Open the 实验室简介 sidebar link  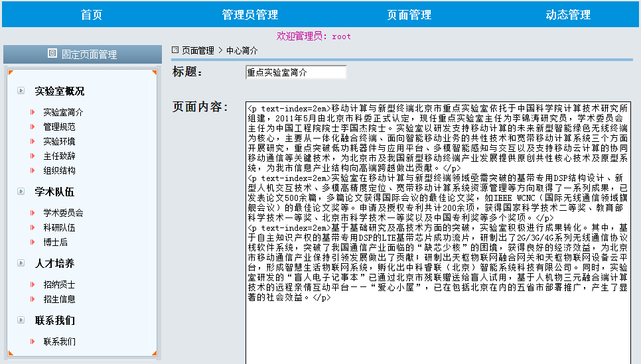tap(63, 112)
